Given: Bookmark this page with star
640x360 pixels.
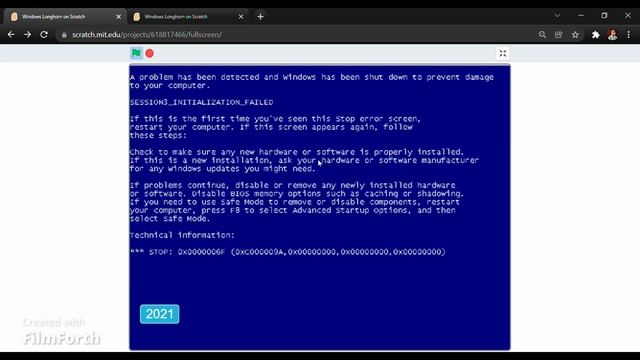Looking at the screenshot, I should 575,35.
